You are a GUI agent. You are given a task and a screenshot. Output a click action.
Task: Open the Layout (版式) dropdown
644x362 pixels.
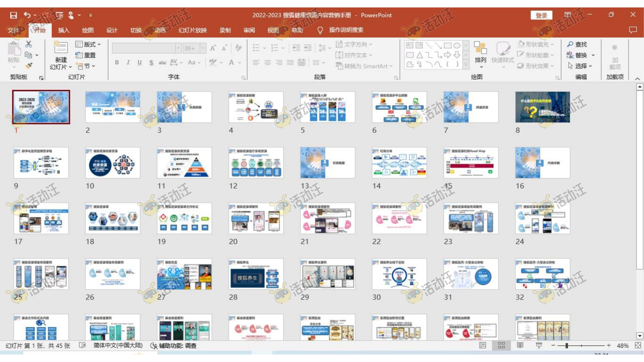pyautogui.click(x=88, y=45)
